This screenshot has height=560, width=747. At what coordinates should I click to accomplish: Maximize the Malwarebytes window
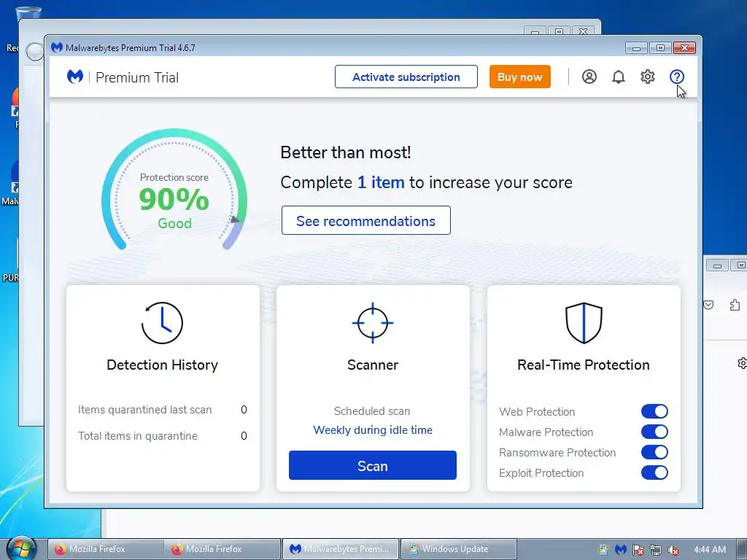(x=660, y=47)
